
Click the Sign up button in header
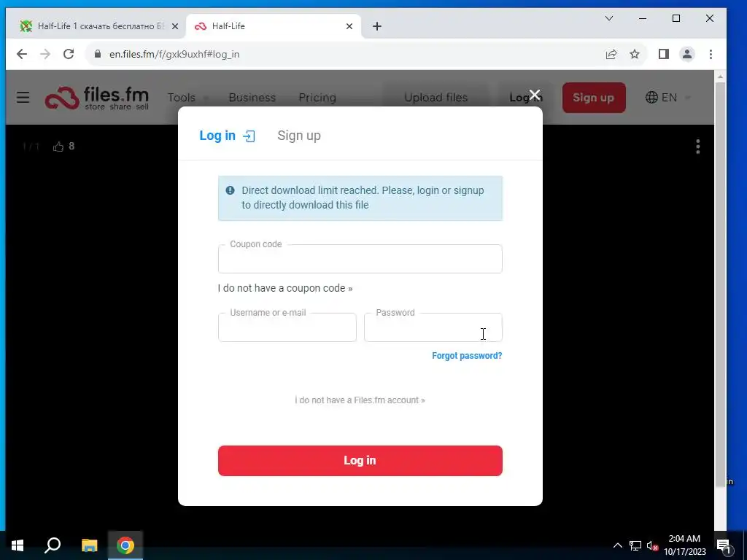[594, 98]
